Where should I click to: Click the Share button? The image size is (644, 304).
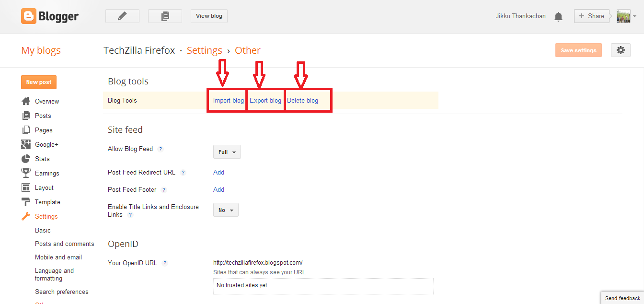click(592, 16)
